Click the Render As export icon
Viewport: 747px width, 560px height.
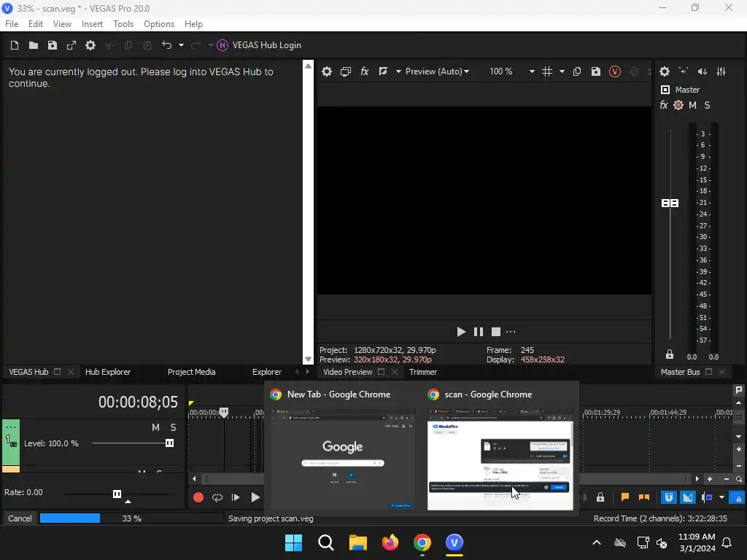pyautogui.click(x=71, y=45)
